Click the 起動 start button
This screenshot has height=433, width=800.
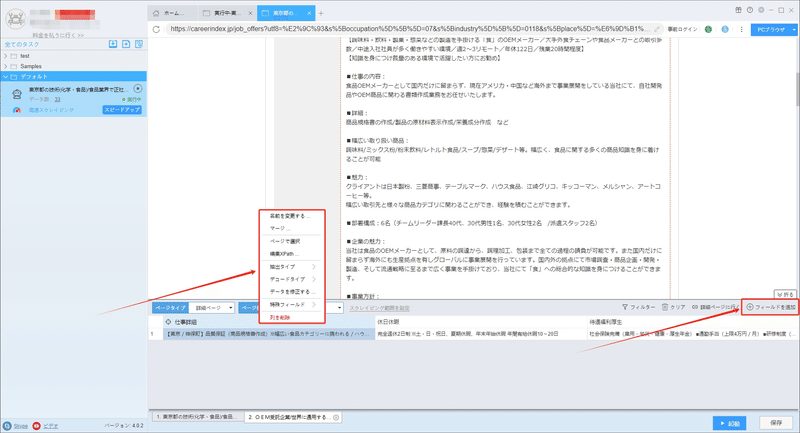pyautogui.click(x=730, y=423)
